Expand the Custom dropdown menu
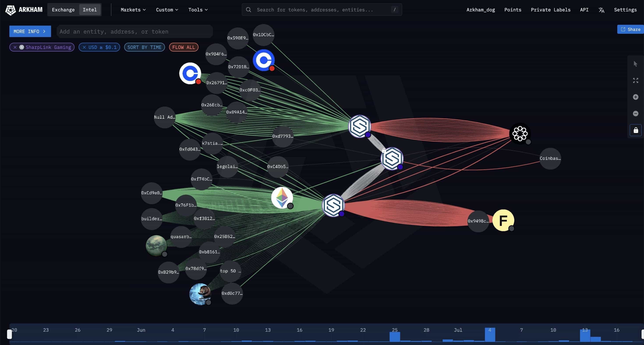 click(167, 10)
